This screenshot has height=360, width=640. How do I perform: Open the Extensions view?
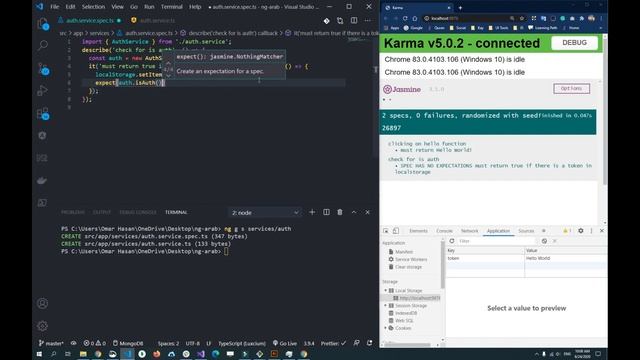(43, 113)
